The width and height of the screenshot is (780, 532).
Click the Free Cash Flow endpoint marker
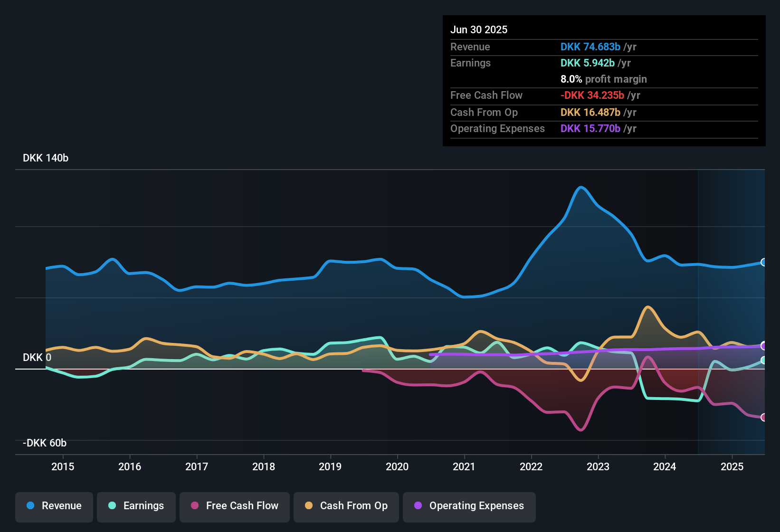pos(764,418)
